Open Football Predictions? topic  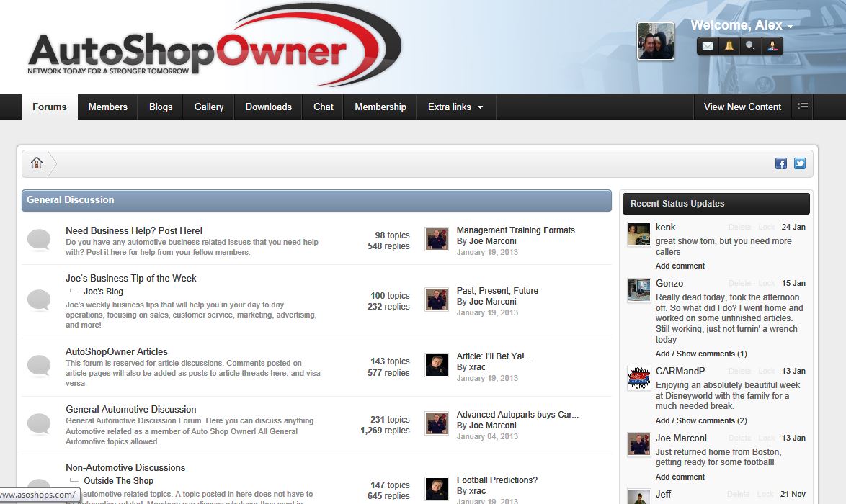tap(497, 480)
